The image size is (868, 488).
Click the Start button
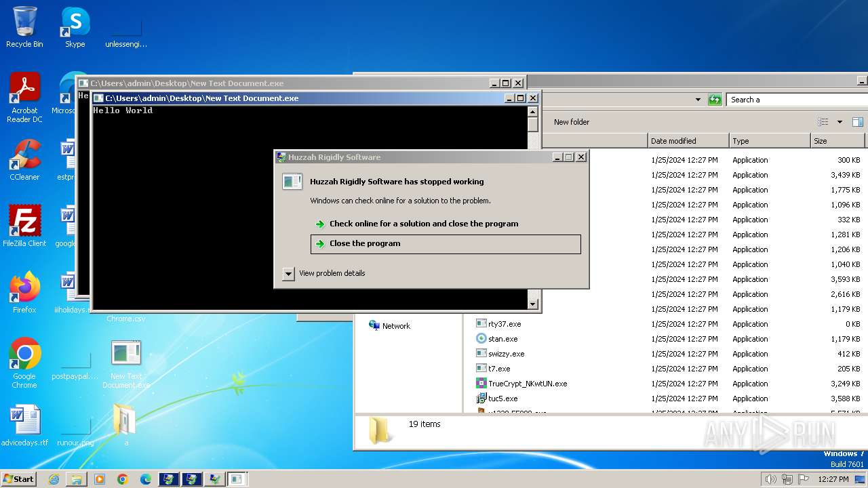[18, 479]
